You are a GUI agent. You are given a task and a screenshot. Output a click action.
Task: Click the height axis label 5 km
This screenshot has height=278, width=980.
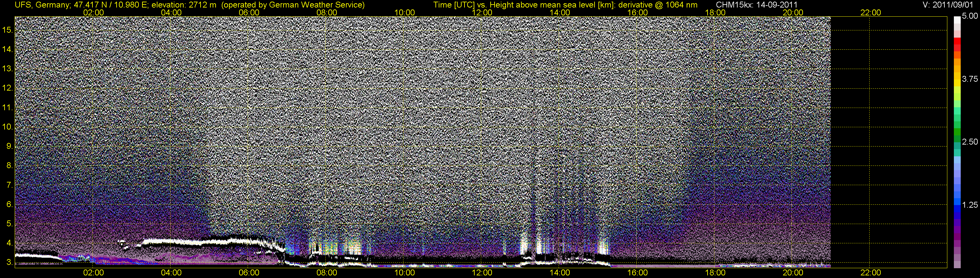(9, 224)
